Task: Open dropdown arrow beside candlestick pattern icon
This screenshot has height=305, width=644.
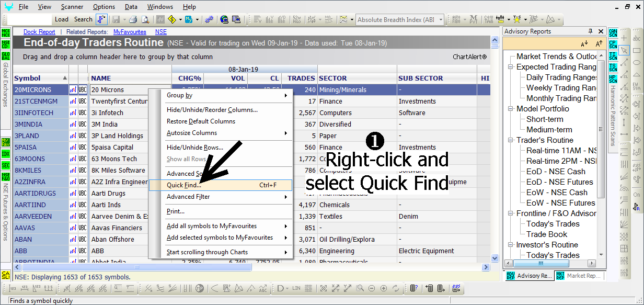Action: pos(509,19)
